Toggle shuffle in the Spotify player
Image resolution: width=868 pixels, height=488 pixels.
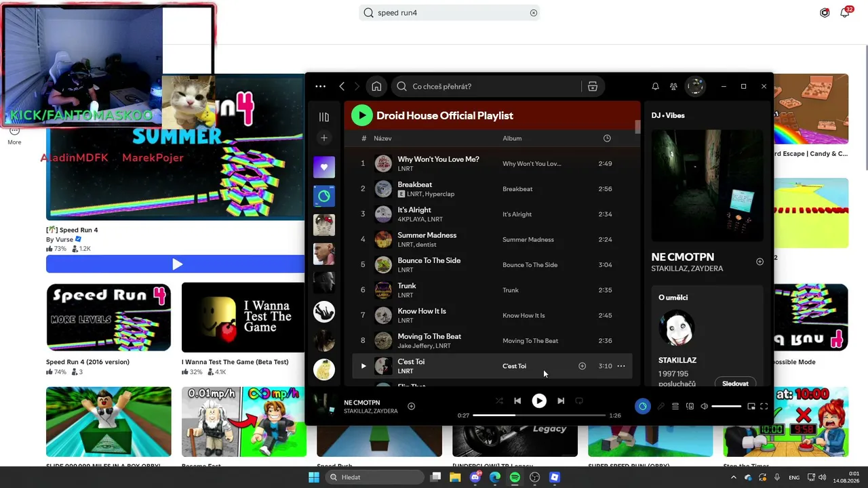[x=499, y=401]
